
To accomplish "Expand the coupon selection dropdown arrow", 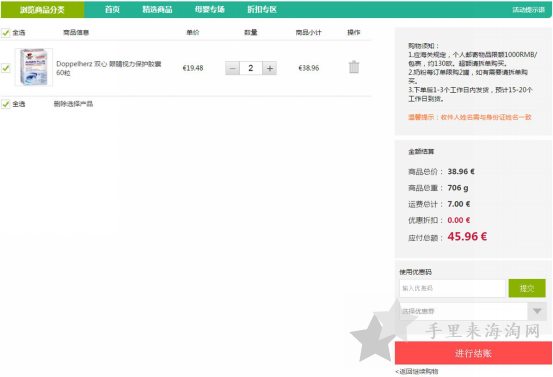I will tap(537, 311).
